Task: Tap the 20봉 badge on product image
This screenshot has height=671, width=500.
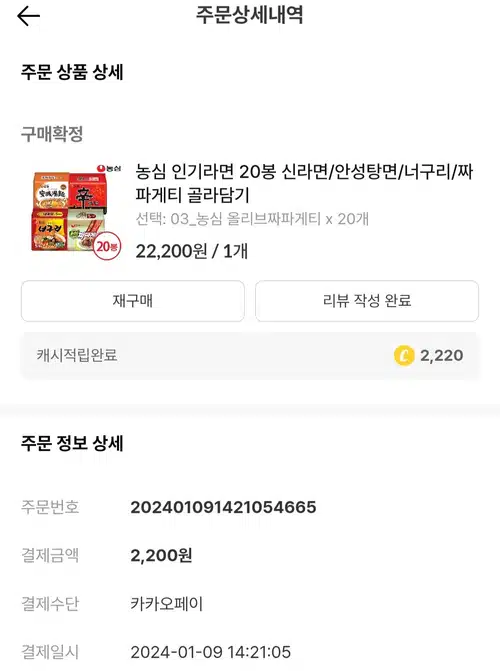Action: coord(107,246)
